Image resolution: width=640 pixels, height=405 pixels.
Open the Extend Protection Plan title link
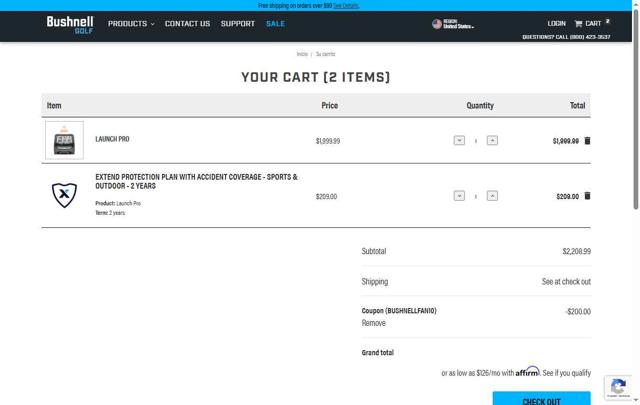tap(196, 181)
